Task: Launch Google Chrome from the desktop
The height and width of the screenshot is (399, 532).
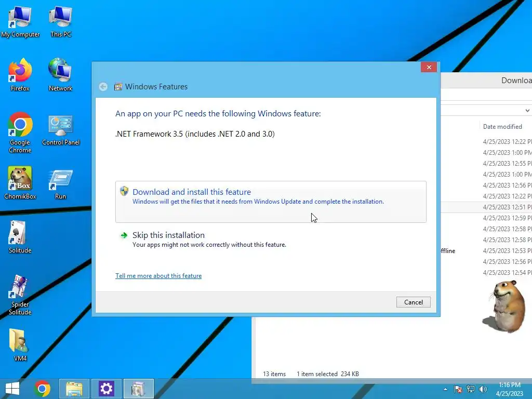Action: pyautogui.click(x=20, y=132)
